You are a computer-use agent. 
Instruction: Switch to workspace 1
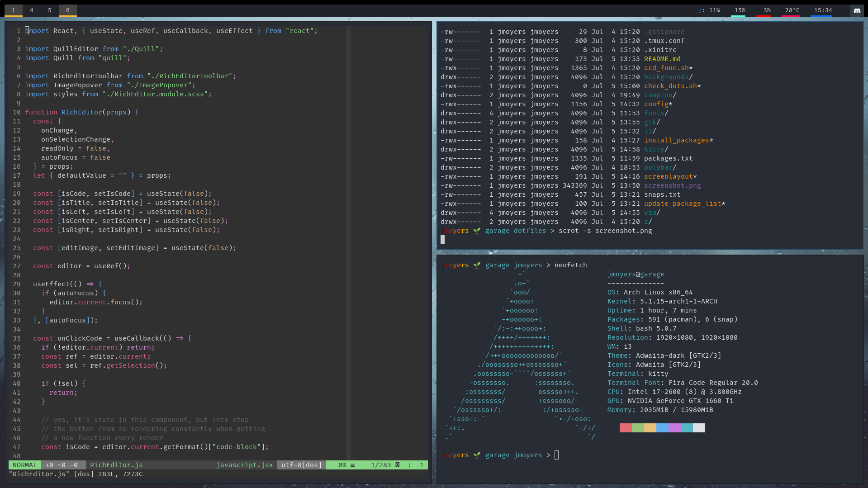(x=14, y=10)
